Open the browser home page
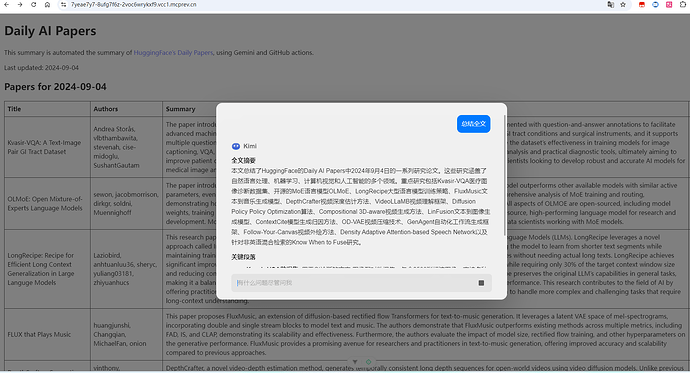Viewport: 690px width, 373px height. coord(47,4)
